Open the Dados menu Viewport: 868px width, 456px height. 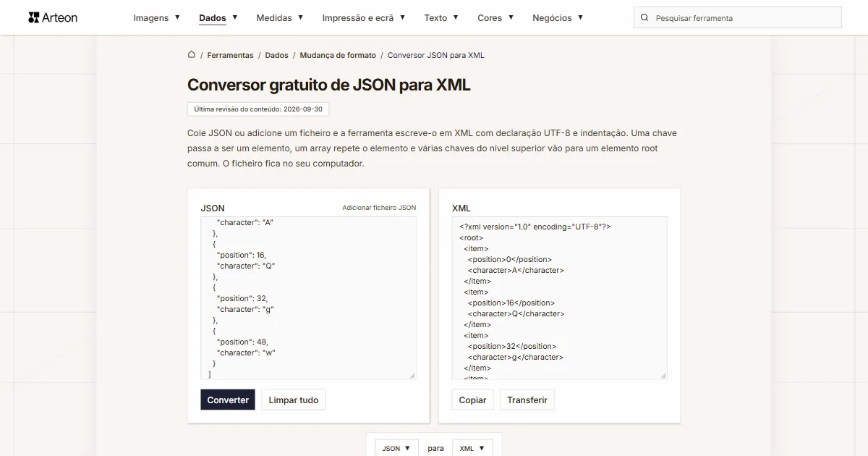coord(218,17)
